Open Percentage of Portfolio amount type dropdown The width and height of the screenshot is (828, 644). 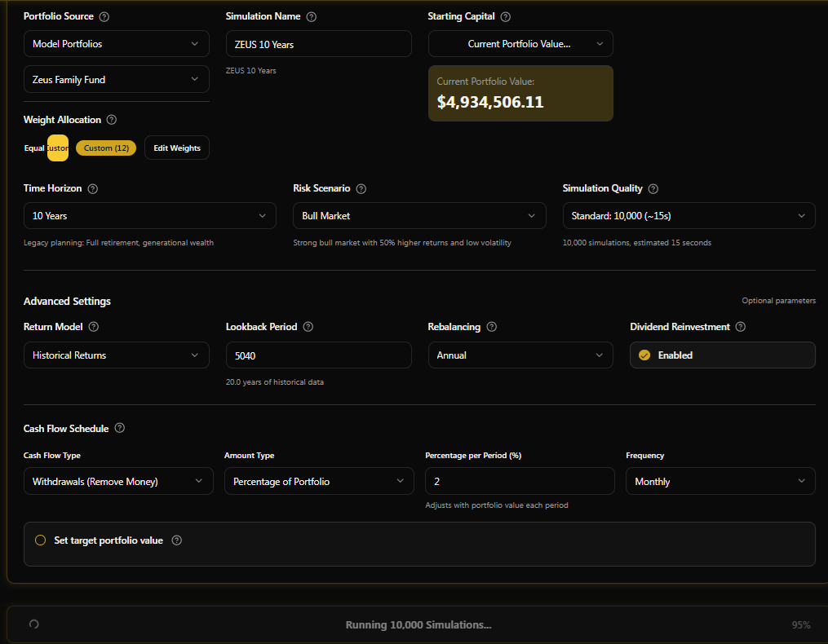pyautogui.click(x=319, y=481)
